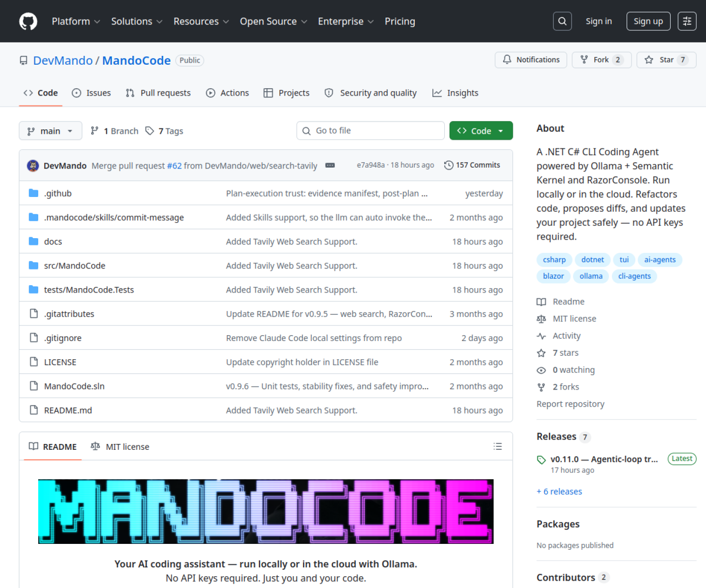
Task: Expand the Enterprise menu
Action: (346, 22)
